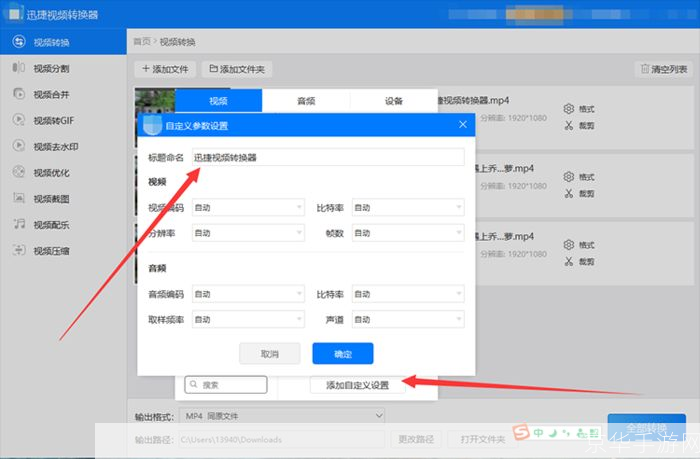
Task: Open 视频分割 sidebar item
Action: (63, 68)
